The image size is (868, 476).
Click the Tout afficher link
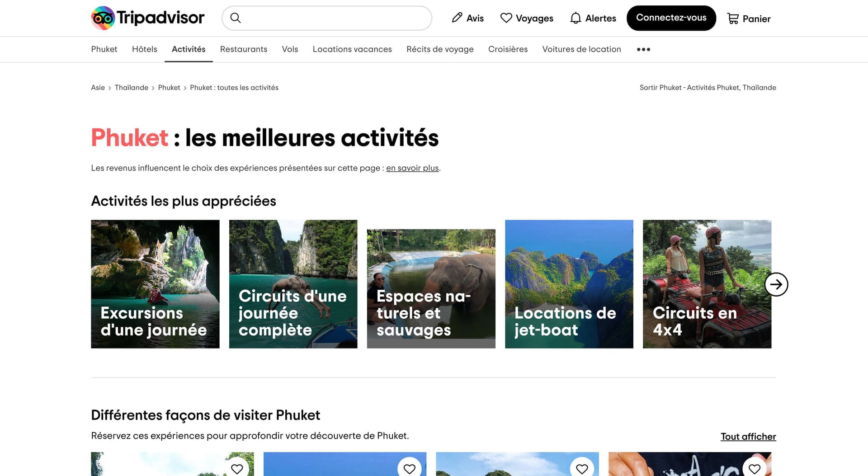(748, 437)
